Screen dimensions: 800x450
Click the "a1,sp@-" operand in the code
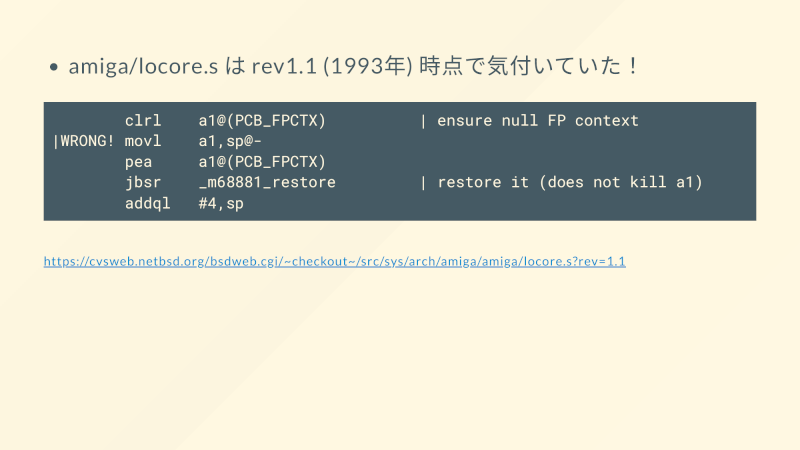point(230,141)
